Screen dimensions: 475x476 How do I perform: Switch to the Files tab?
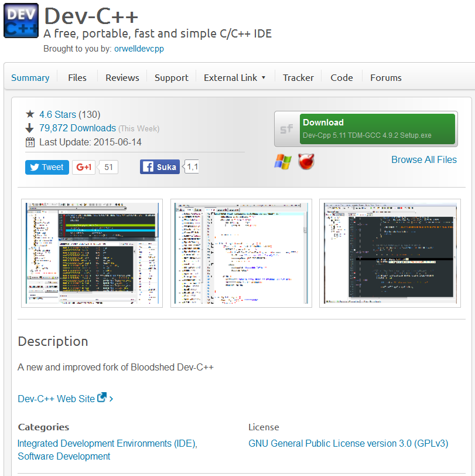pos(77,77)
